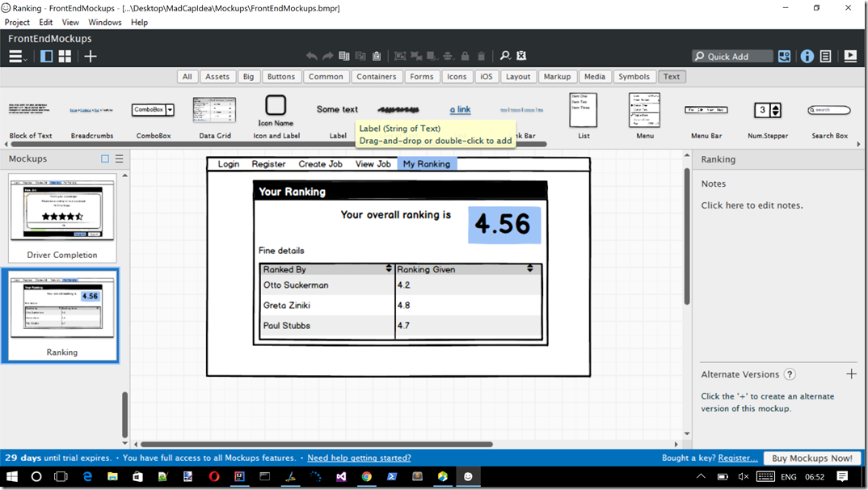Open the Align dropdown icon
The image size is (868, 490).
coord(449,56)
